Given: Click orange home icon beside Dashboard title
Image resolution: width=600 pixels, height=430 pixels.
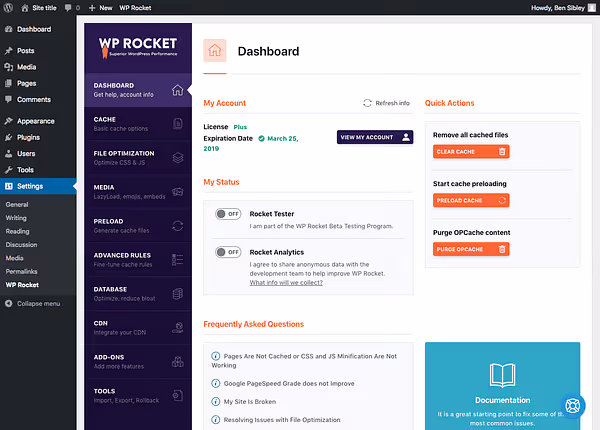Looking at the screenshot, I should pos(215,50).
